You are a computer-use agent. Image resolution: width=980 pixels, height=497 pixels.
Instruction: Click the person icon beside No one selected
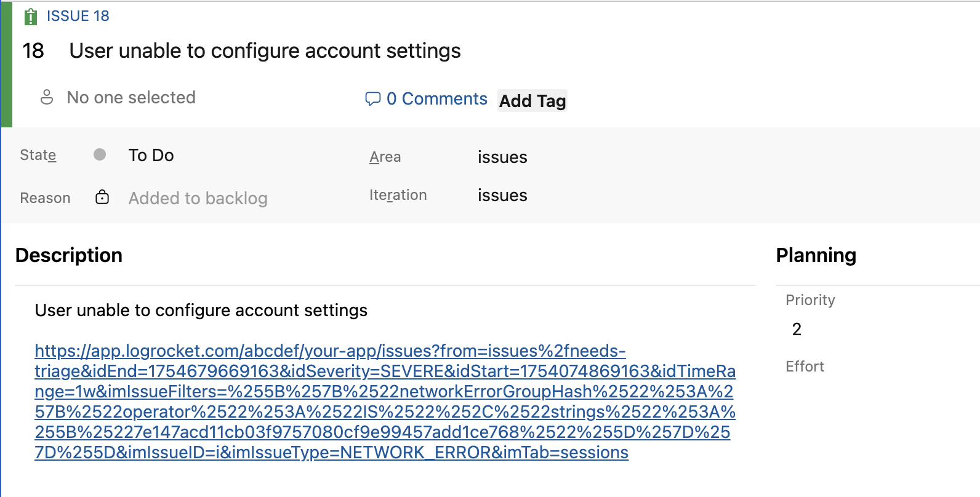47,97
